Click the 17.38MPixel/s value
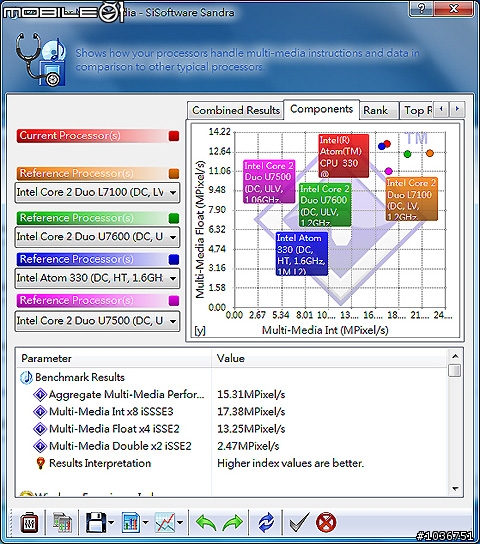This screenshot has height=544, width=480. 251,411
